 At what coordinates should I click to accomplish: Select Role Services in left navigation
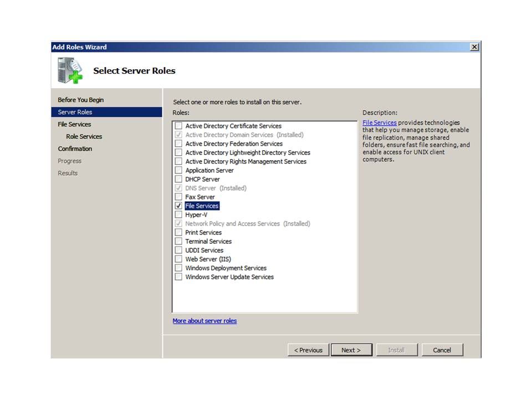pos(84,136)
